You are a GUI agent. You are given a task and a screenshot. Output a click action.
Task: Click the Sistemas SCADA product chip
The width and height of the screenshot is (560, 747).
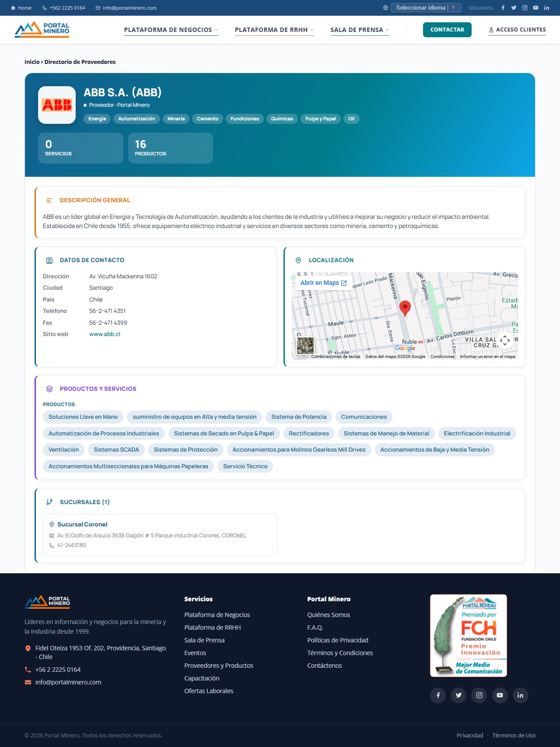pyautogui.click(x=116, y=450)
